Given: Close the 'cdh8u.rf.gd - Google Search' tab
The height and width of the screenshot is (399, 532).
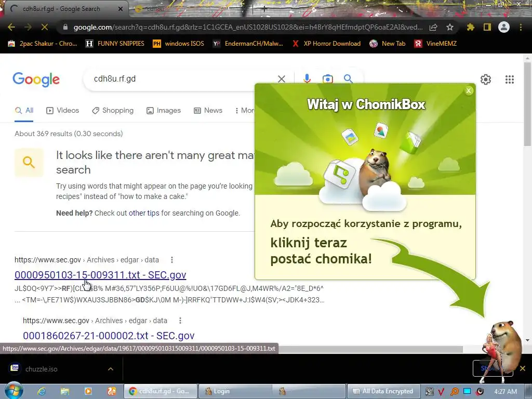Looking at the screenshot, I should [121, 9].
